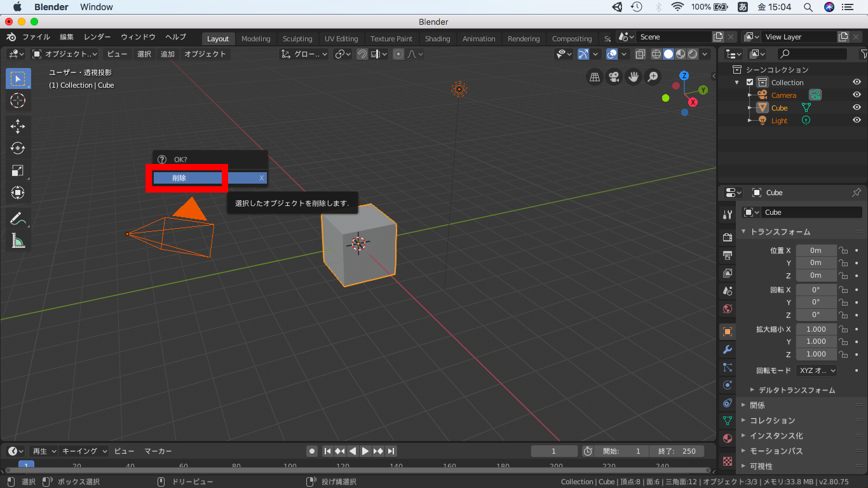
Task: Hide Collection with its eye icon
Action: pyautogui.click(x=857, y=83)
